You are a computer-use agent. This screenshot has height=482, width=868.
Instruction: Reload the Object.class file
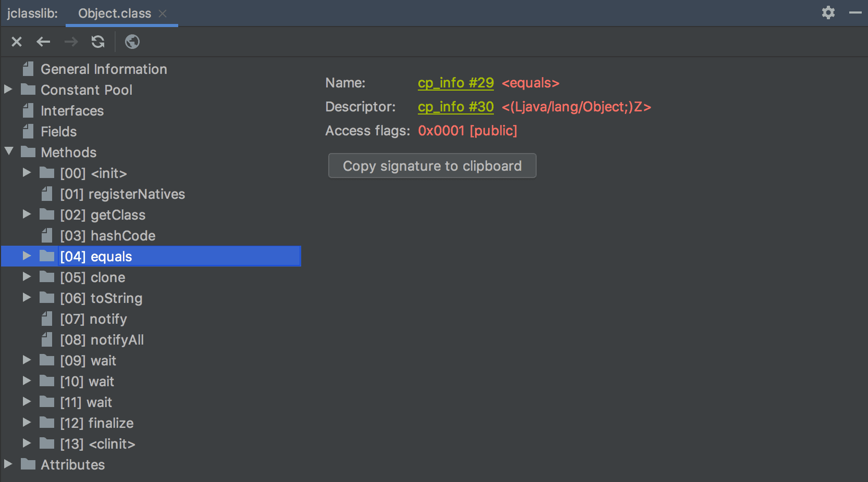point(97,42)
